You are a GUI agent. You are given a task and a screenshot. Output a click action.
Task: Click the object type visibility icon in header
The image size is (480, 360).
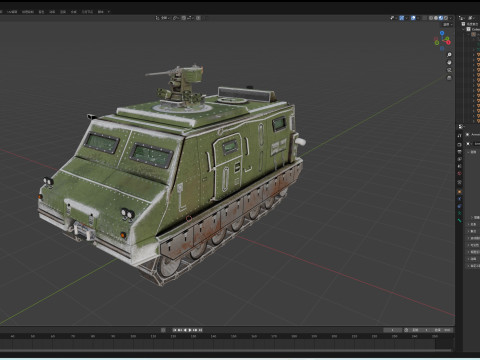(x=392, y=18)
